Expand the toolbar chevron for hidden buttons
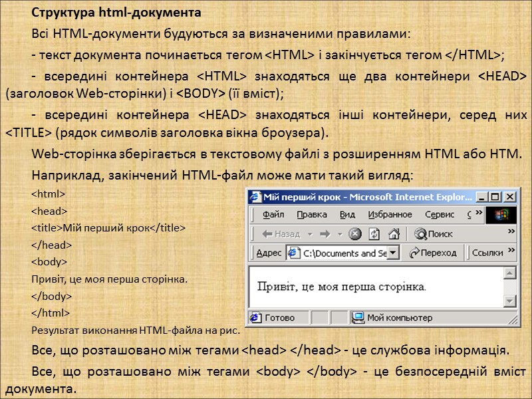 (x=510, y=233)
